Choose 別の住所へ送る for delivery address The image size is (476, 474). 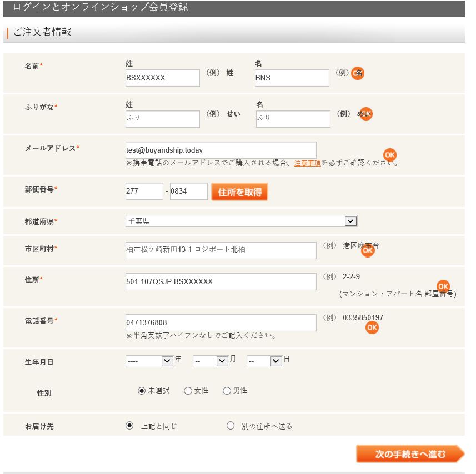(x=231, y=425)
